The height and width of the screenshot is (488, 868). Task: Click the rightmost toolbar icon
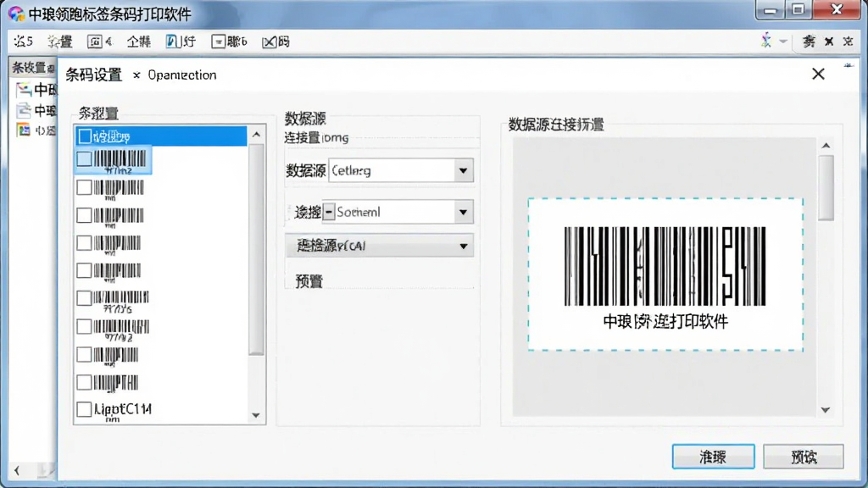(x=848, y=42)
